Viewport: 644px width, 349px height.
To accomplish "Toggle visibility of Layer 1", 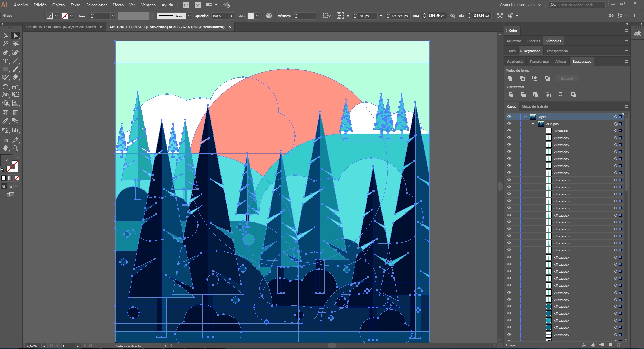I will tap(509, 116).
